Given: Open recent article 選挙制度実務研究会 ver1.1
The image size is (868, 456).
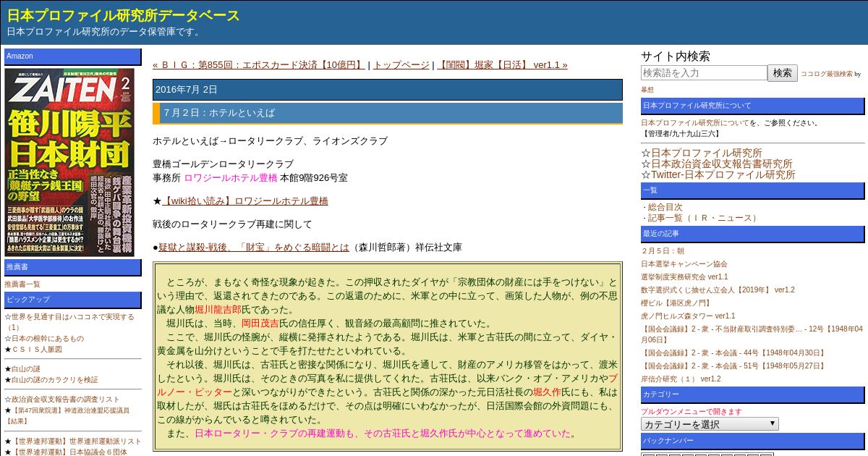Looking at the screenshot, I should click(x=684, y=276).
